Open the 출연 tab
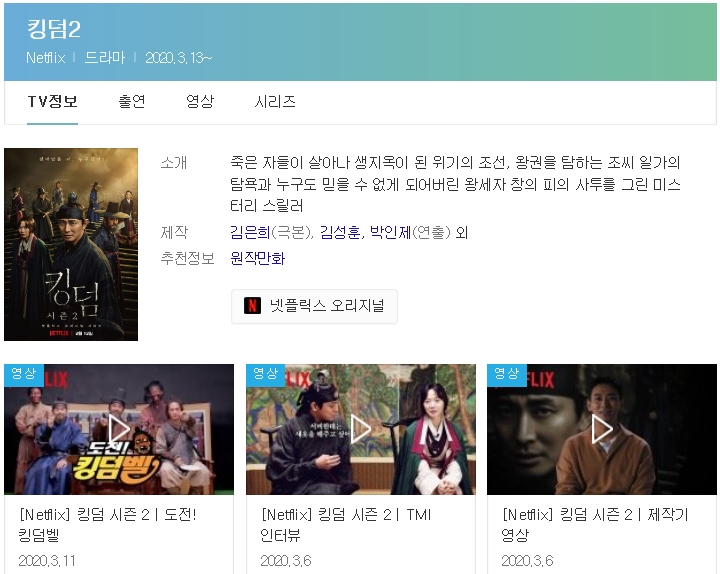The width and height of the screenshot is (720, 574). [132, 101]
